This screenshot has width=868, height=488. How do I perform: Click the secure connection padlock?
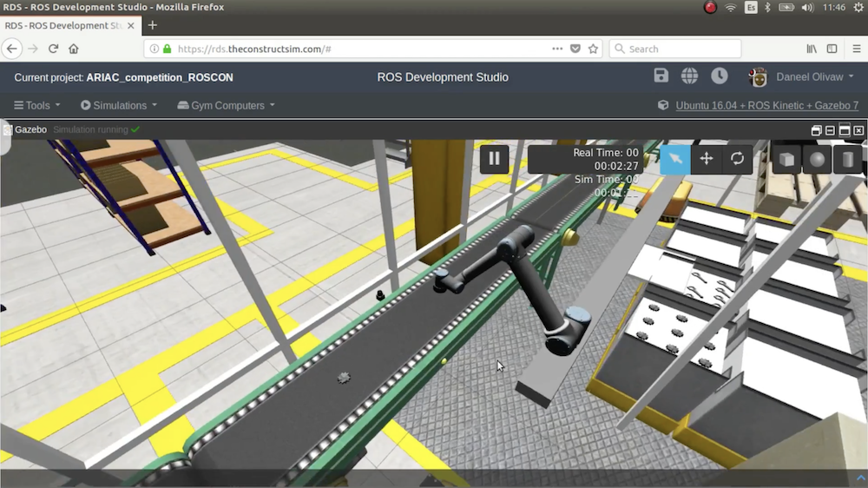(x=168, y=49)
